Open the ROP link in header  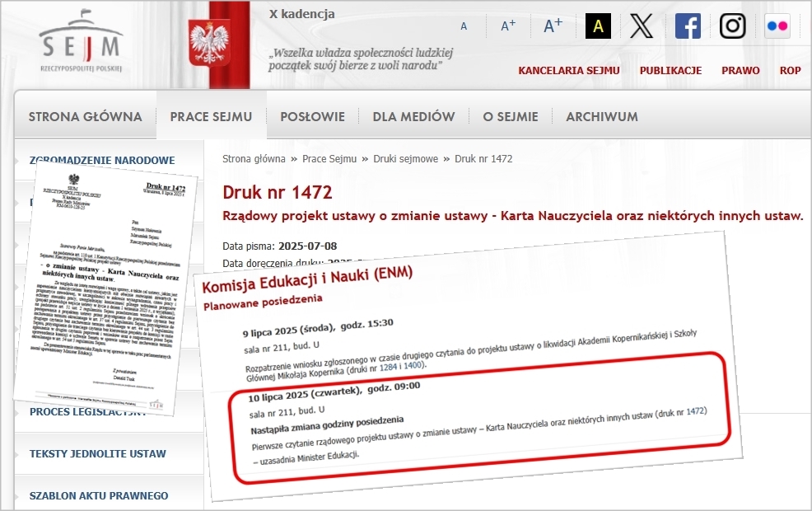pos(791,71)
